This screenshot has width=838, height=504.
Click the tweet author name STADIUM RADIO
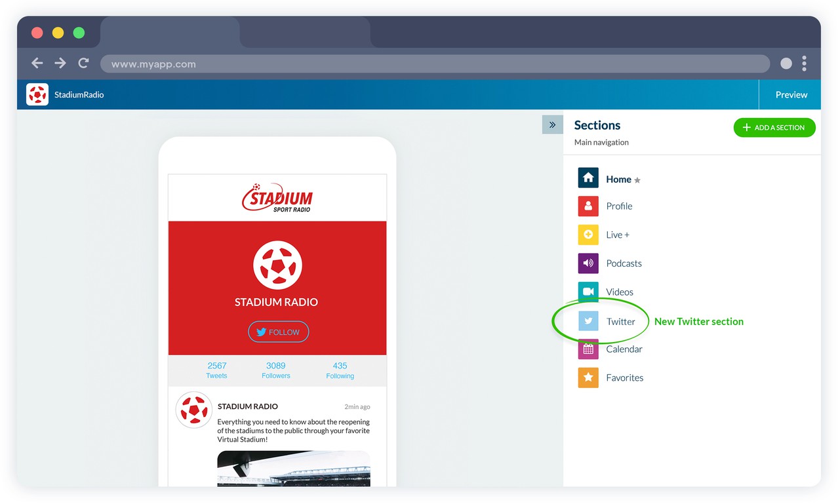(248, 406)
